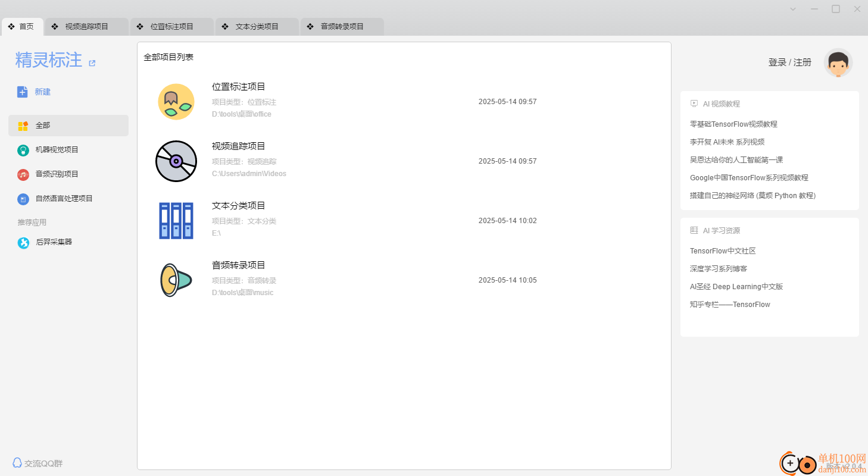Switch to the 视频追踪项目 tab
The height and width of the screenshot is (476, 868).
tap(87, 27)
